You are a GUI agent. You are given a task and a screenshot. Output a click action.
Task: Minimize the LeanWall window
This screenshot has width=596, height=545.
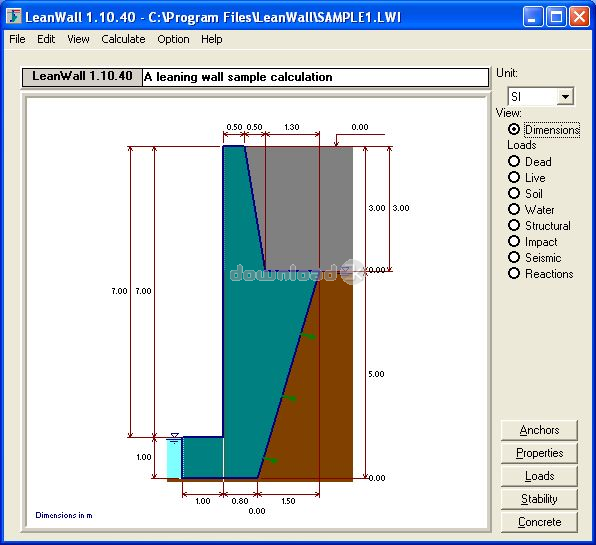pyautogui.click(x=533, y=17)
